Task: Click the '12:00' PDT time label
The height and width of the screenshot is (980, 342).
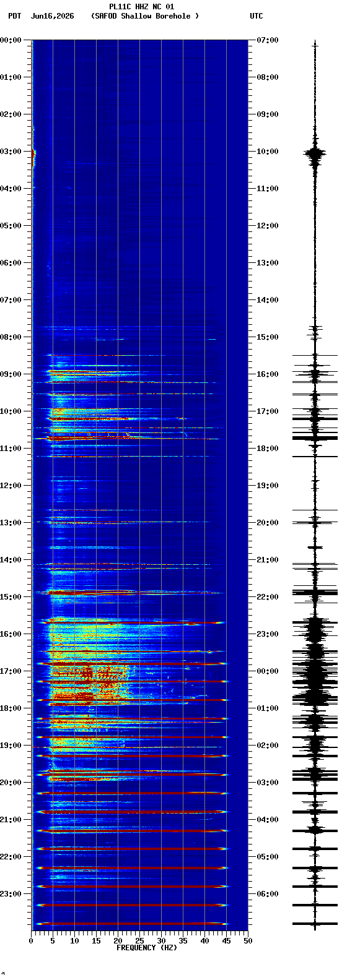Action: pyautogui.click(x=11, y=486)
